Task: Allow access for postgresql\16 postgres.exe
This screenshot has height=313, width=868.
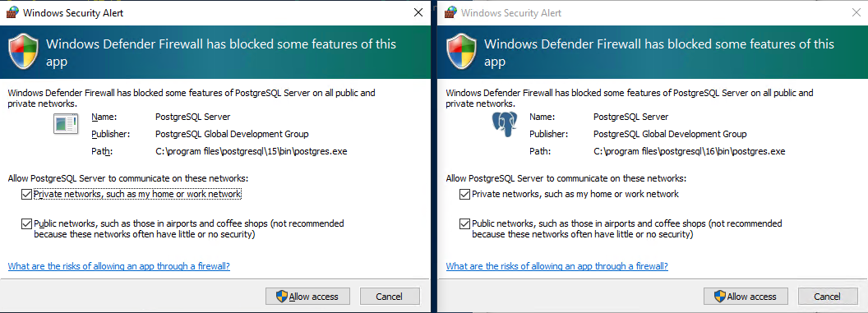Action: click(746, 297)
